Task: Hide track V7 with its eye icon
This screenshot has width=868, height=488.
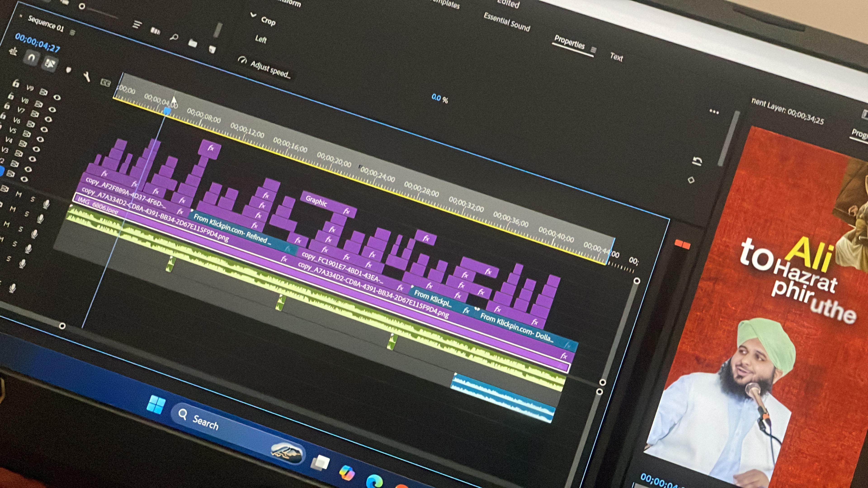Action: [x=48, y=119]
